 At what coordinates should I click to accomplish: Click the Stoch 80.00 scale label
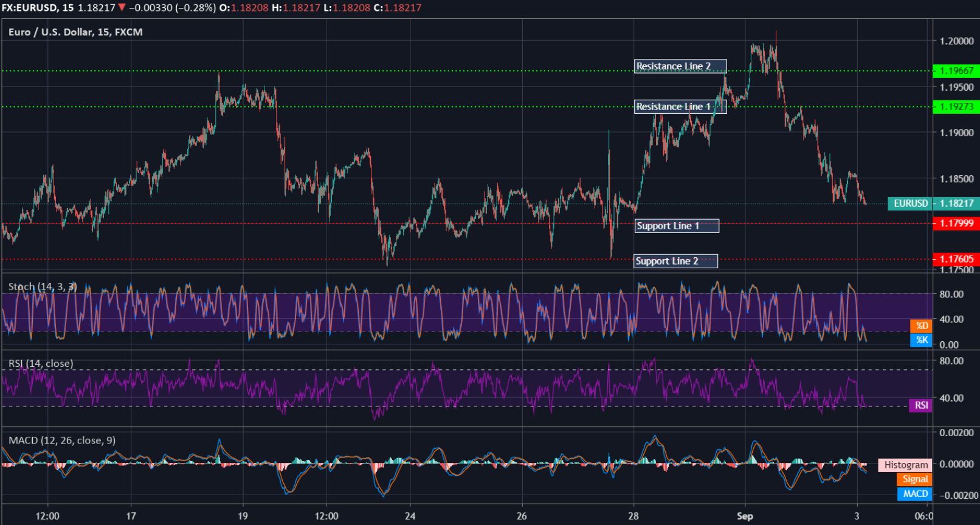tap(951, 294)
